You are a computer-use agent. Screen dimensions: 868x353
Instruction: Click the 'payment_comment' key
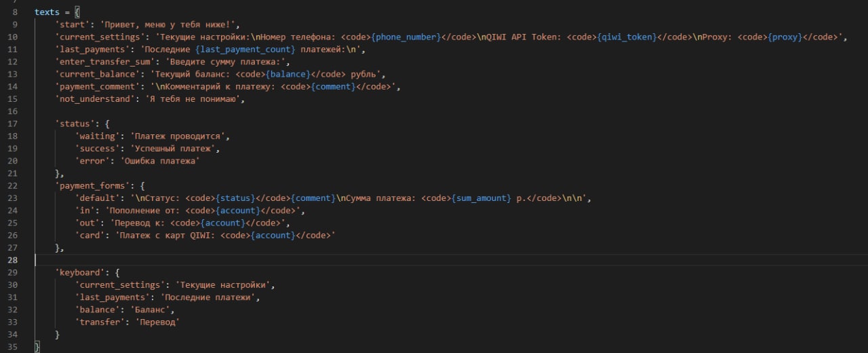pos(98,86)
